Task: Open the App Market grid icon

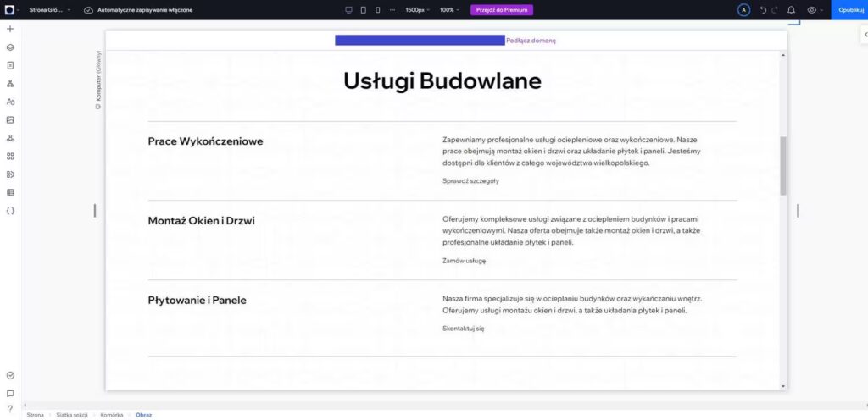Action: [x=10, y=157]
